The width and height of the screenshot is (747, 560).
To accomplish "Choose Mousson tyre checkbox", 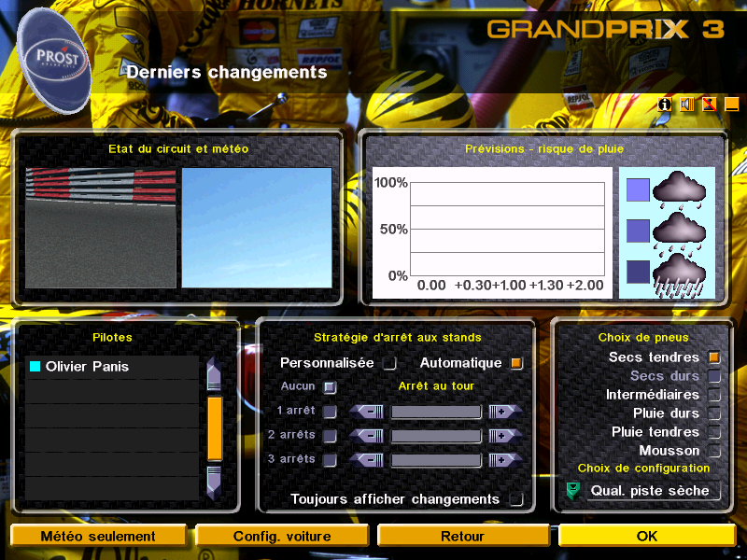I will [713, 451].
